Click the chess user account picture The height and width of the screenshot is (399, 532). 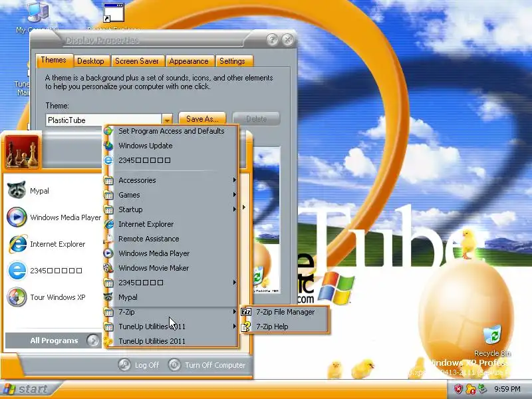22,152
